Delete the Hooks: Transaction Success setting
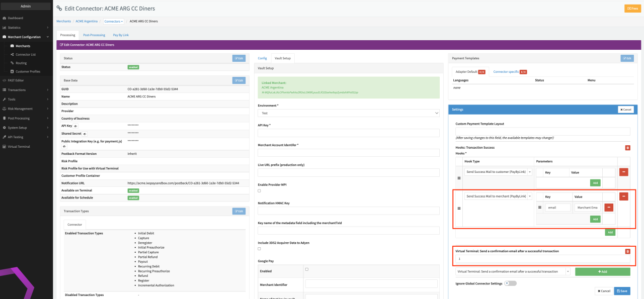The height and width of the screenshot is (299, 644). [627, 148]
